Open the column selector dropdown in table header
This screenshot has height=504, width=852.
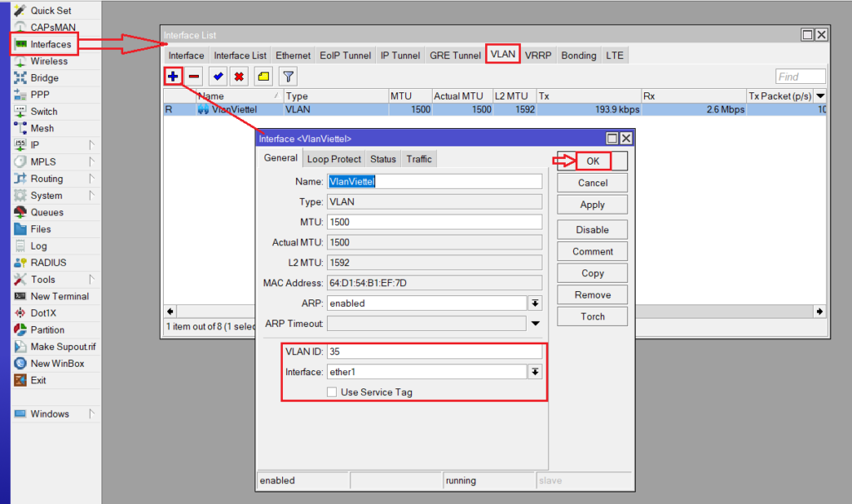click(820, 96)
